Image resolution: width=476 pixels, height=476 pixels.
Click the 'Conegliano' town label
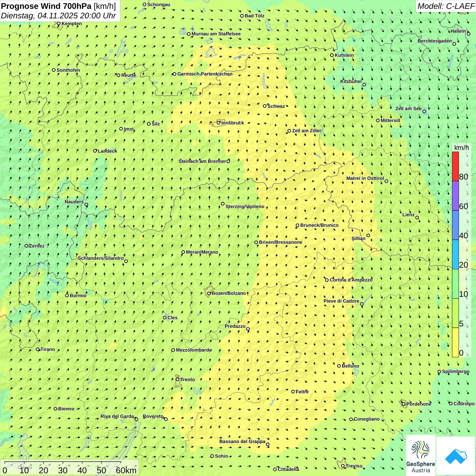[x=367, y=419]
